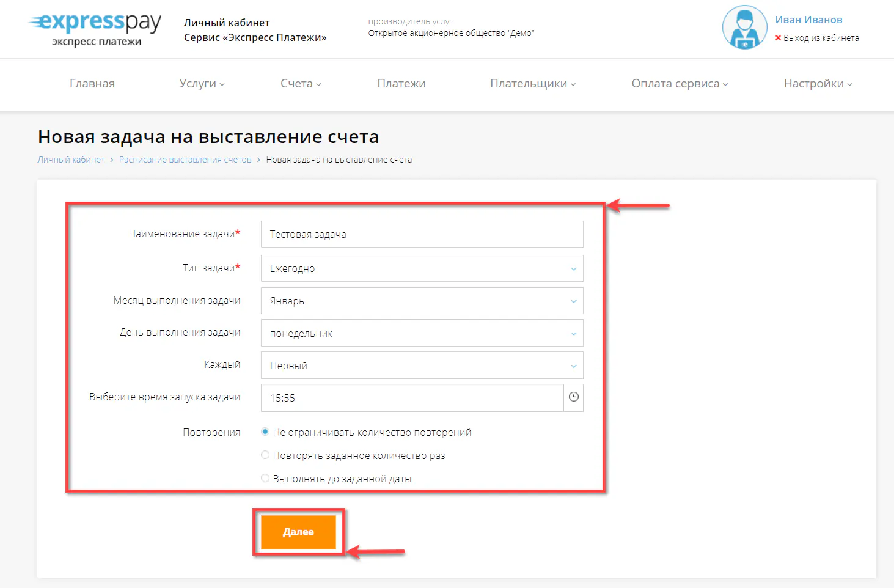The image size is (894, 588).
Task: Click the task name field containing 'Тестовая задача'
Action: 422,234
